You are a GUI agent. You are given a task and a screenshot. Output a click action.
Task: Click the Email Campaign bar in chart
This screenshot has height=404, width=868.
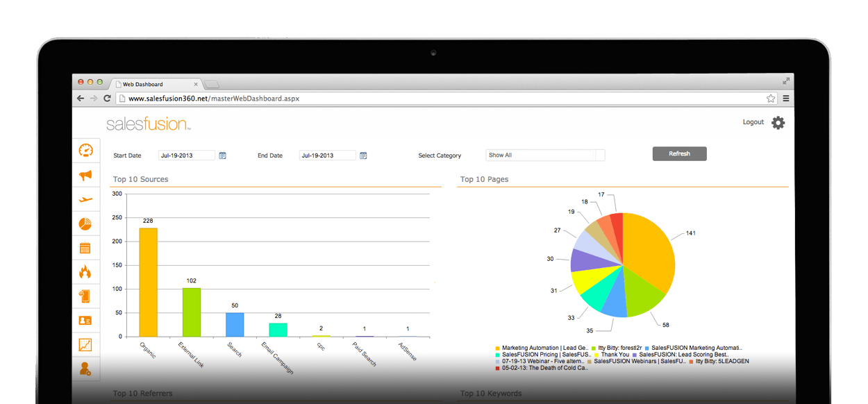[278, 330]
